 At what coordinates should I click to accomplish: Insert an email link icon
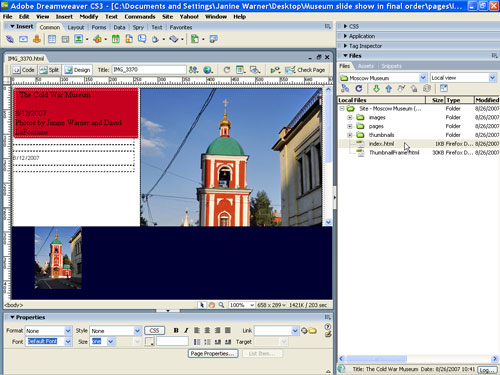[x=23, y=39]
